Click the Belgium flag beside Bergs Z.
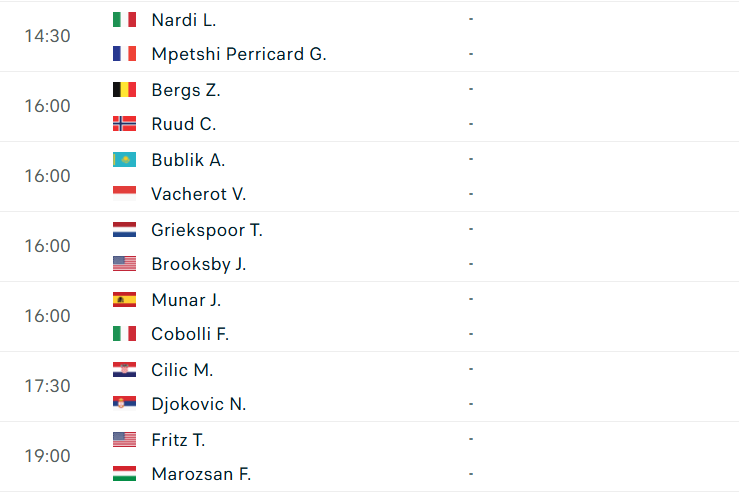The height and width of the screenshot is (493, 739). pyautogui.click(x=124, y=90)
